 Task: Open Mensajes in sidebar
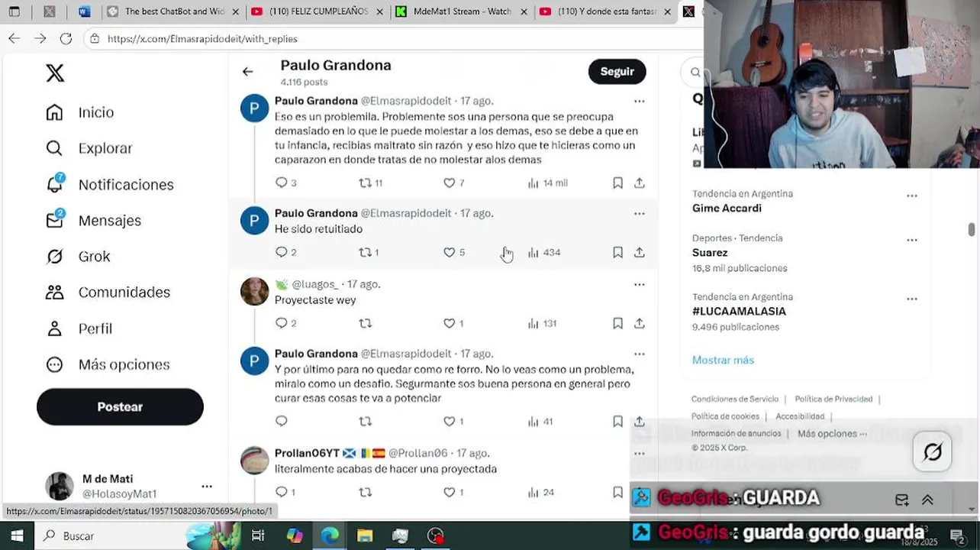click(94, 220)
